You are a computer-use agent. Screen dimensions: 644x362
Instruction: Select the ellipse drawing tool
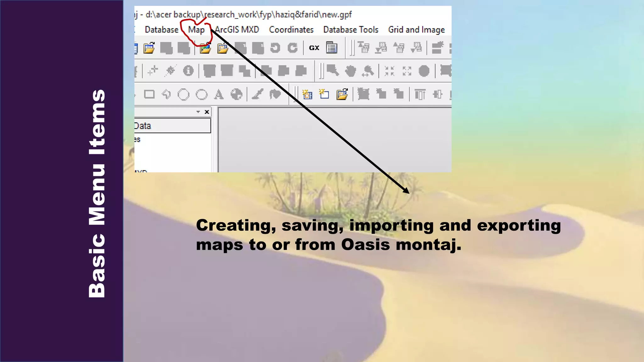202,94
